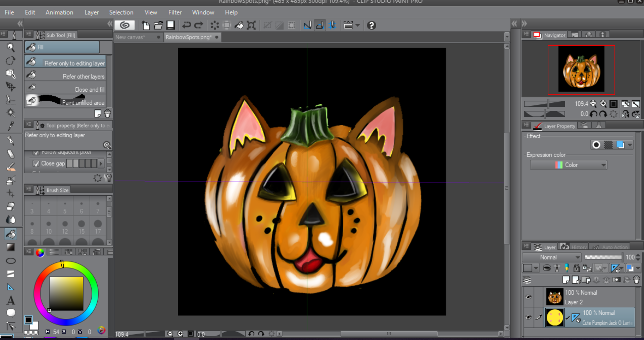644x340 pixels.
Task: Toggle visibility of Cute Pumpkin layer
Action: point(528,317)
